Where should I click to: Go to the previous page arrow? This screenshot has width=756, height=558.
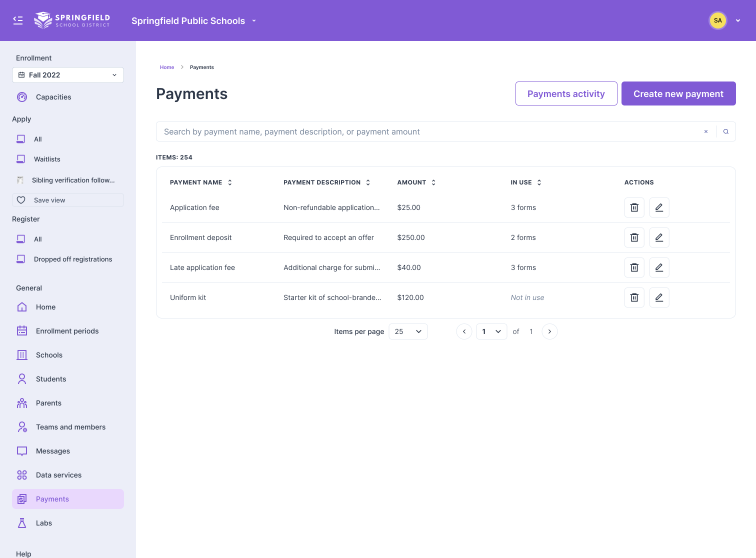click(x=464, y=331)
